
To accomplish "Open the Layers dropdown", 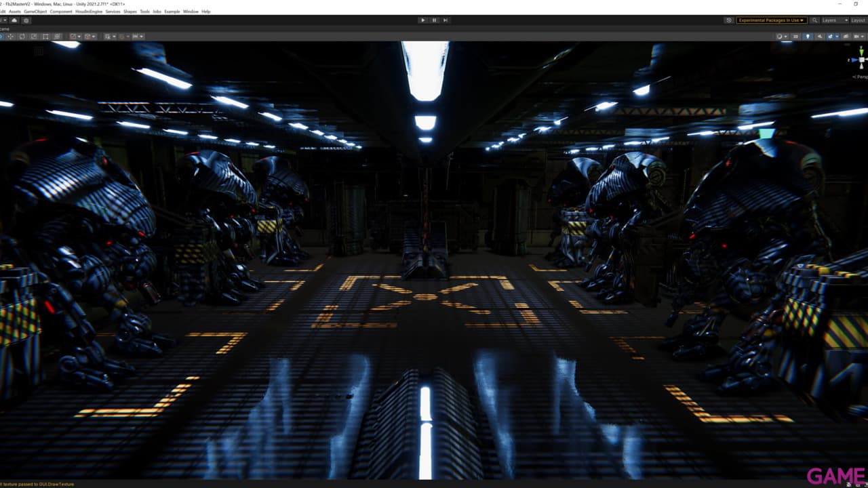I will pos(835,20).
